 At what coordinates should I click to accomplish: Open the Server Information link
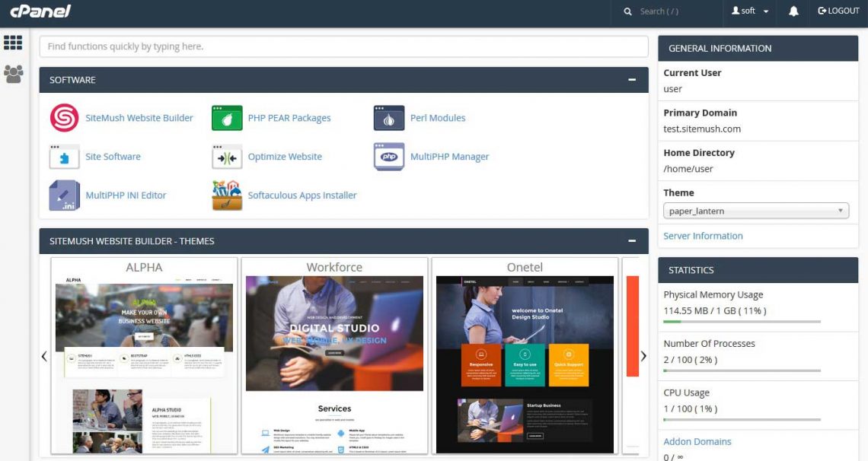pos(703,236)
